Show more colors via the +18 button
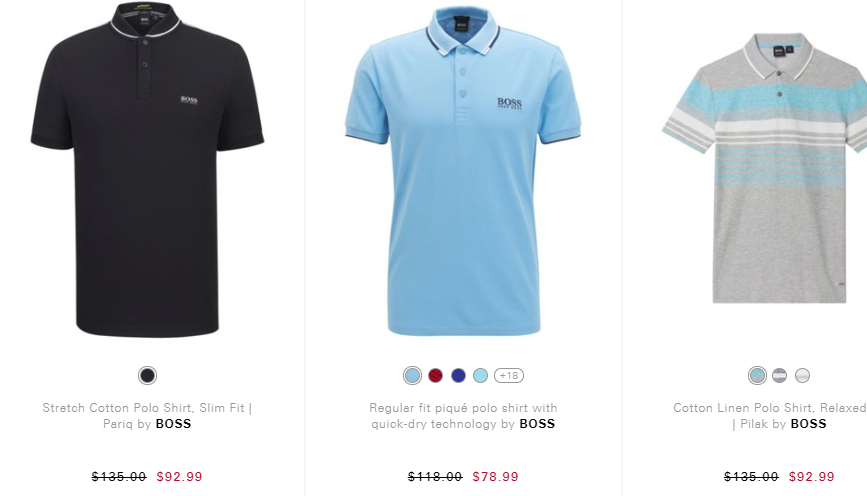Viewport: 867px width, 496px height. pos(509,376)
